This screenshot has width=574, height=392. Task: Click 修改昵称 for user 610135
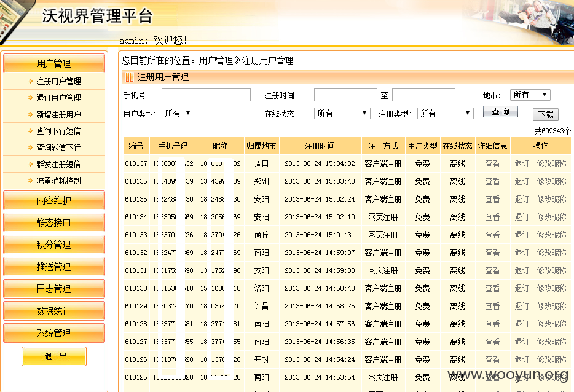click(x=551, y=200)
